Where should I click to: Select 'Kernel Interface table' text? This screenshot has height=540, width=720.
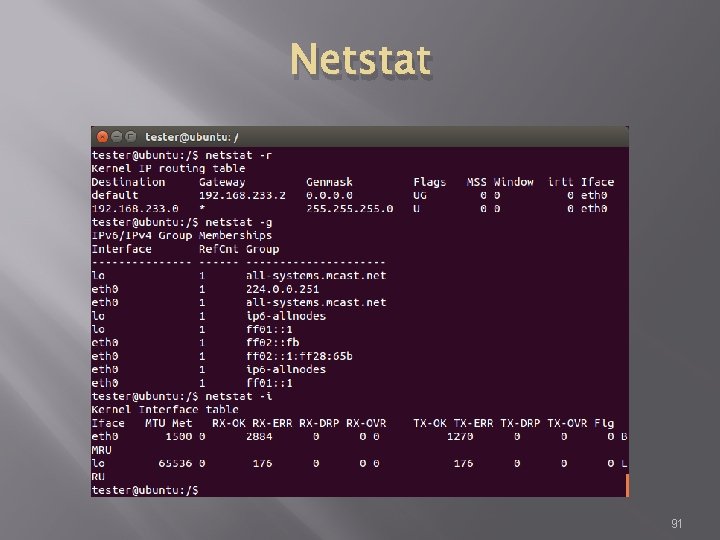[x=165, y=410]
